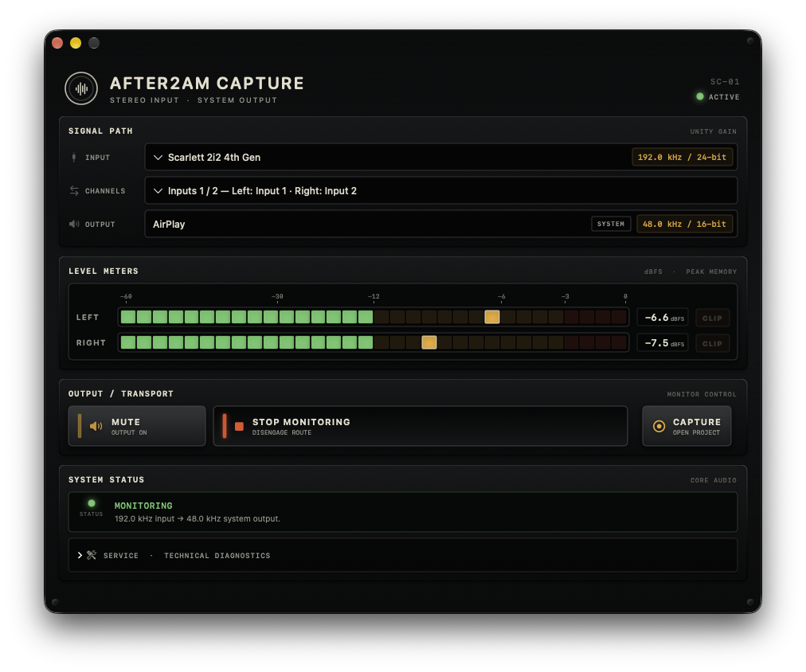This screenshot has width=806, height=672.
Task: Close the window with the red button
Action: click(57, 43)
